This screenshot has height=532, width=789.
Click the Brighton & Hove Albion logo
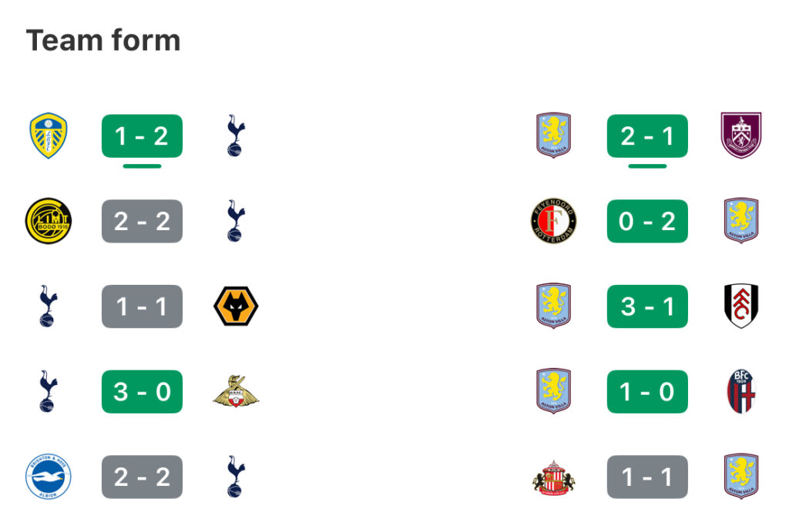point(48,477)
